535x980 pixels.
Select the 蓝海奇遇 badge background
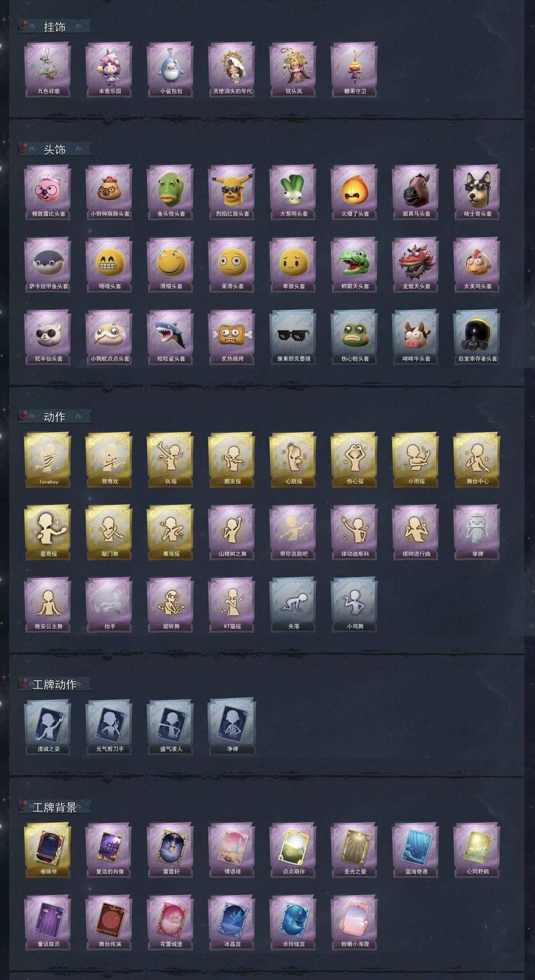pos(416,850)
